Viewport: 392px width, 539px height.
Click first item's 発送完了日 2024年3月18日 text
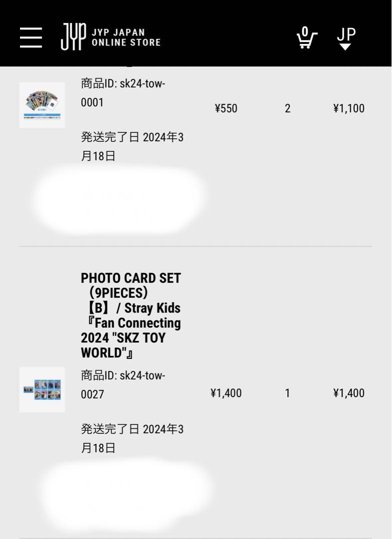tap(132, 146)
